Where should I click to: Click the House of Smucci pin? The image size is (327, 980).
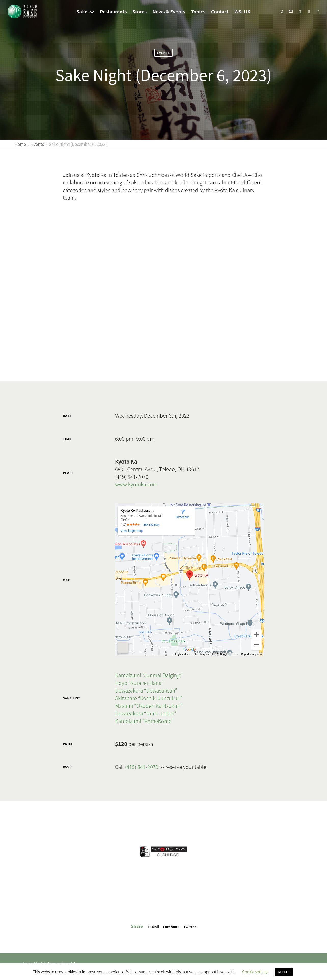[169, 621]
